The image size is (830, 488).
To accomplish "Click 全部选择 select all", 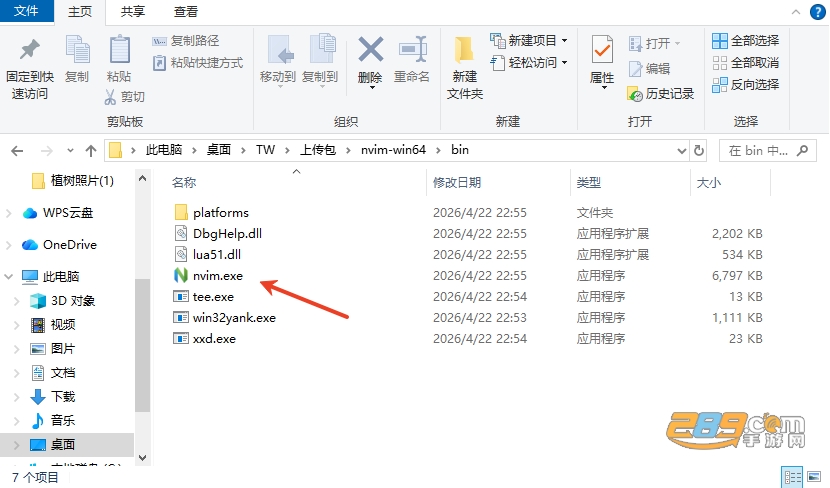I will (x=746, y=41).
